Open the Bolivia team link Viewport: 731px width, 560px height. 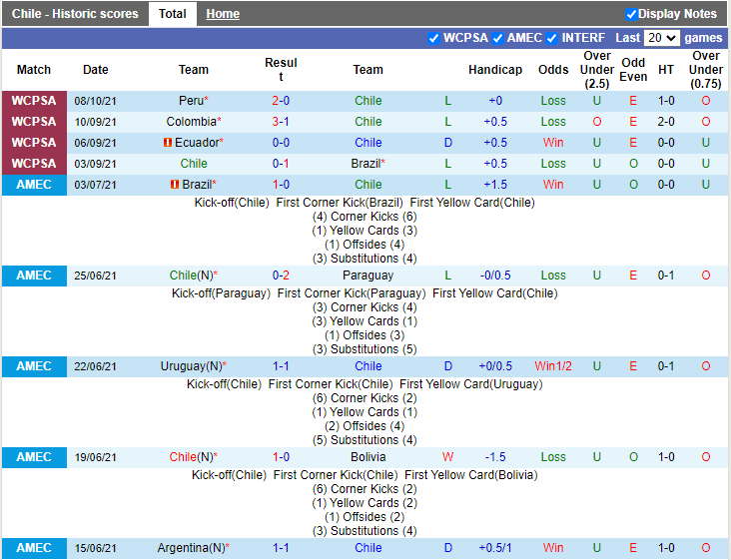click(367, 457)
